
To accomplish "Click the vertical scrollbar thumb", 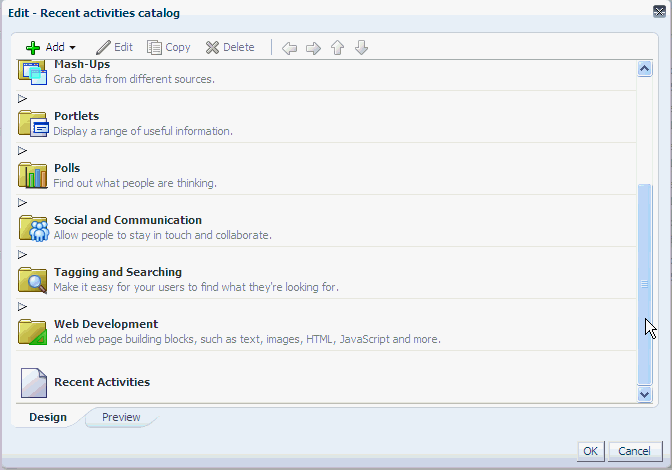I will [x=645, y=284].
